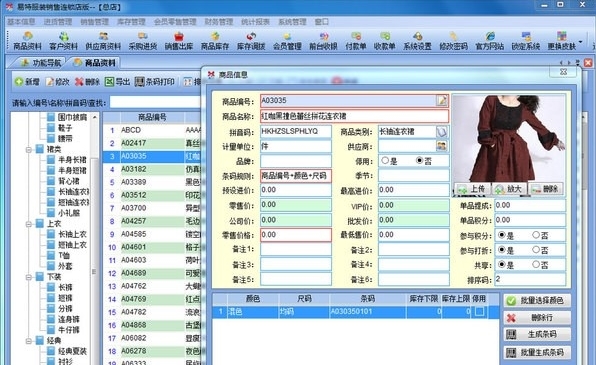Viewport: 596px width, 365px height.
Task: Click 上传 image button
Action: click(472, 189)
